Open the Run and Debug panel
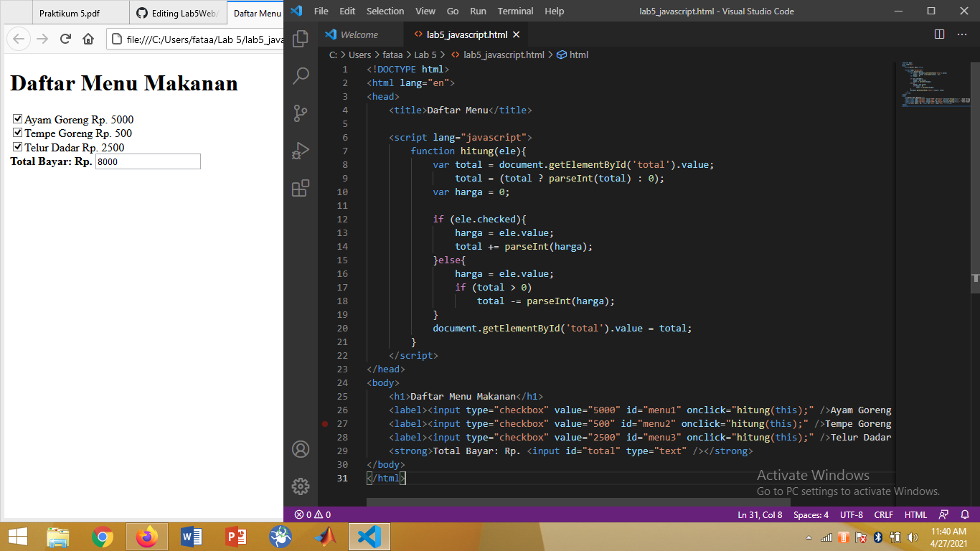Screen dimensions: 980x551 [301, 150]
